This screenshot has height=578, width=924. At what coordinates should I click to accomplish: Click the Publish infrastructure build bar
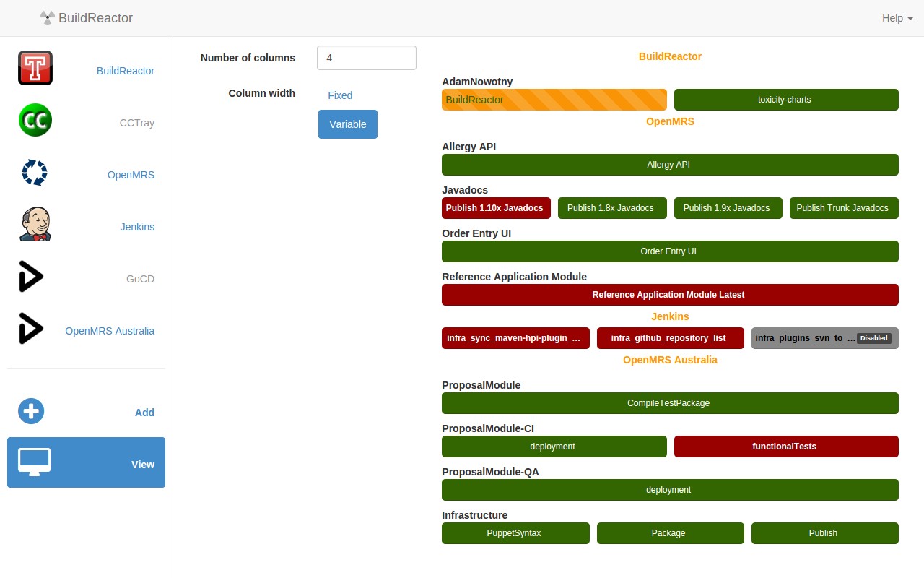point(825,533)
